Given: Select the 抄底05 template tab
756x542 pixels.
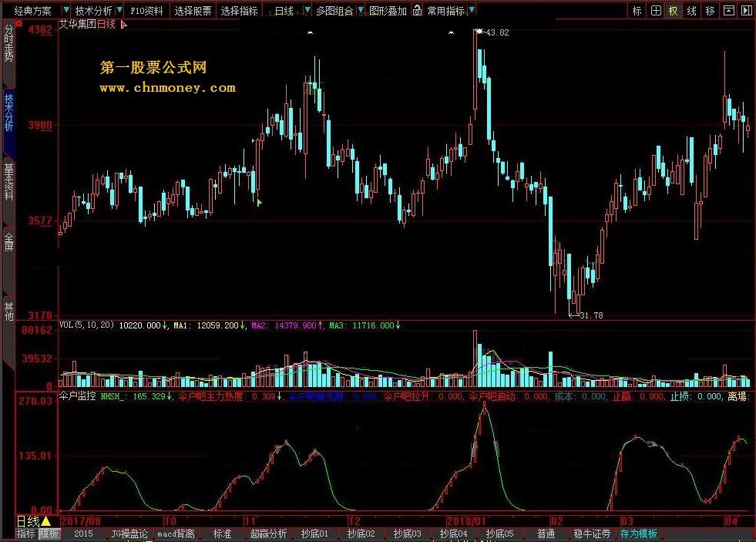Looking at the screenshot, I should coord(500,534).
